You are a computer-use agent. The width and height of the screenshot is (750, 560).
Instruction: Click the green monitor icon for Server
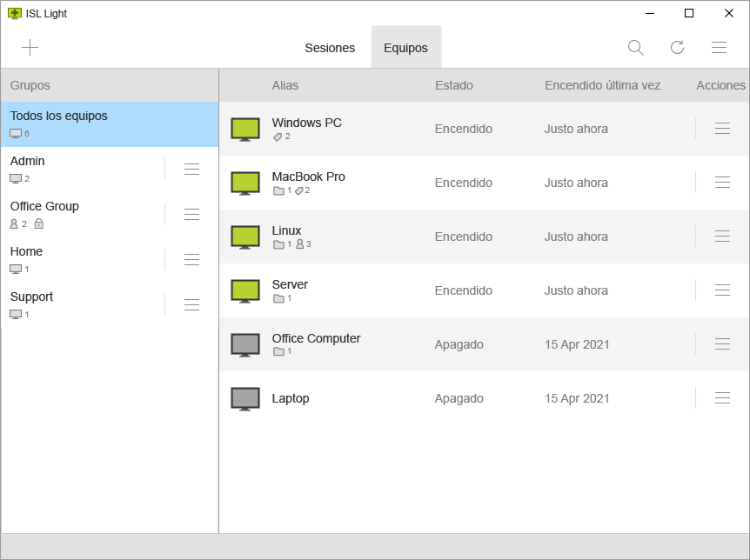tap(245, 290)
